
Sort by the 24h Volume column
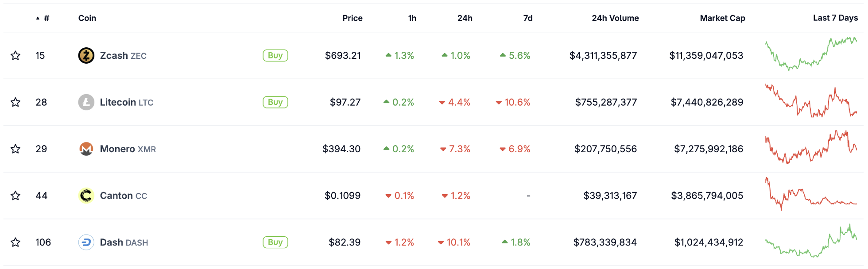tap(615, 18)
